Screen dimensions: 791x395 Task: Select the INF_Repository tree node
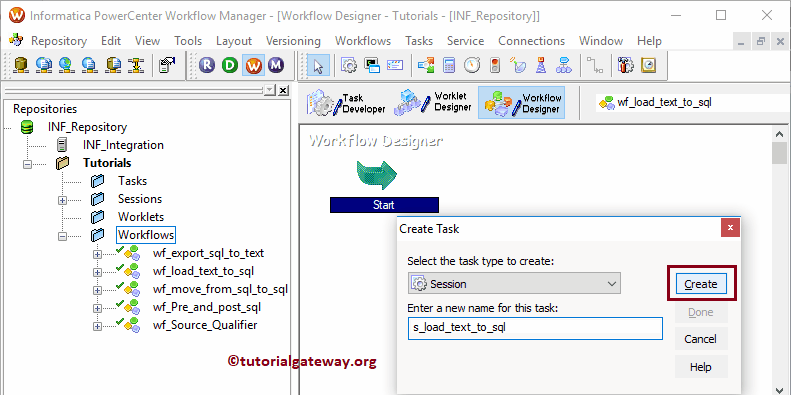coord(87,127)
